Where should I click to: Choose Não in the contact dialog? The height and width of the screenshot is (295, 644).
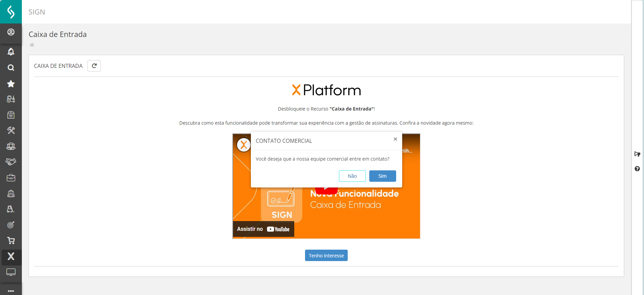point(352,176)
